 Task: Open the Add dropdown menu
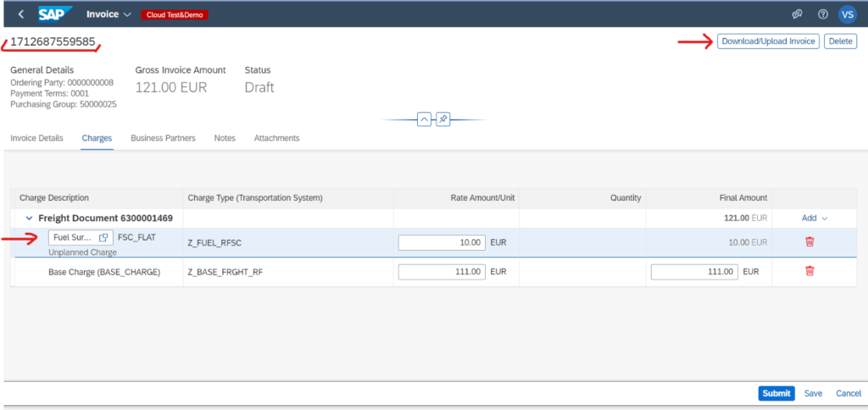[814, 219]
